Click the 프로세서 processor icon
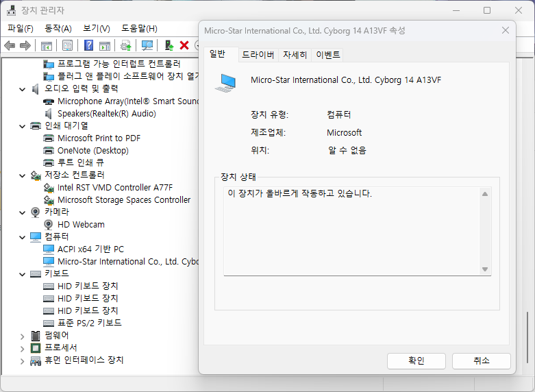The image size is (535, 392). pos(36,348)
